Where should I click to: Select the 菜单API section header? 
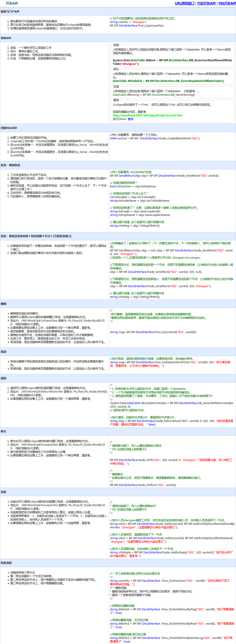tap(118, 38)
